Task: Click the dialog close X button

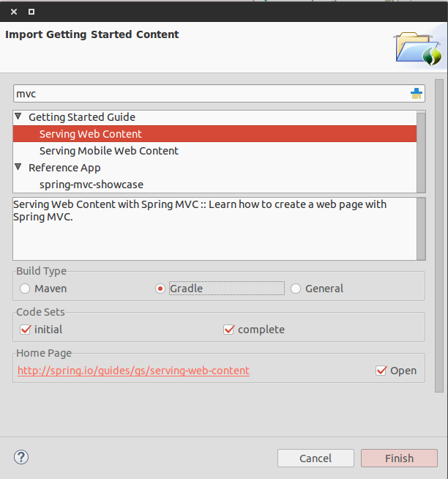Action: [x=14, y=12]
